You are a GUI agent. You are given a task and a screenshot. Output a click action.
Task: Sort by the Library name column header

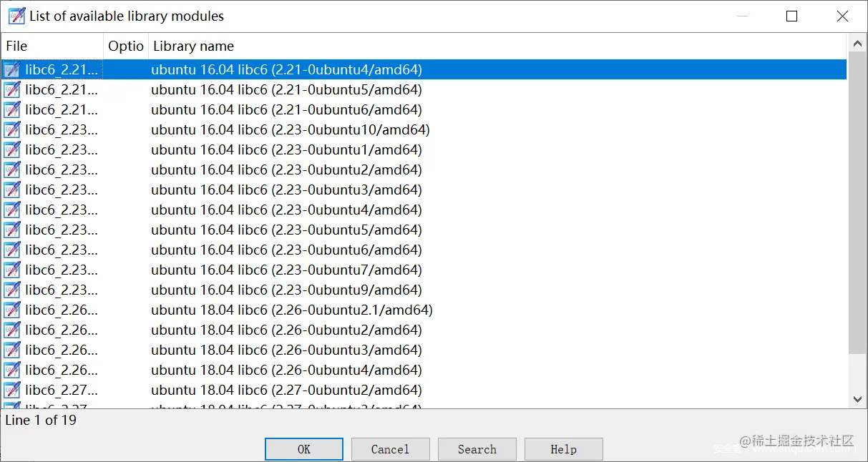coord(497,46)
